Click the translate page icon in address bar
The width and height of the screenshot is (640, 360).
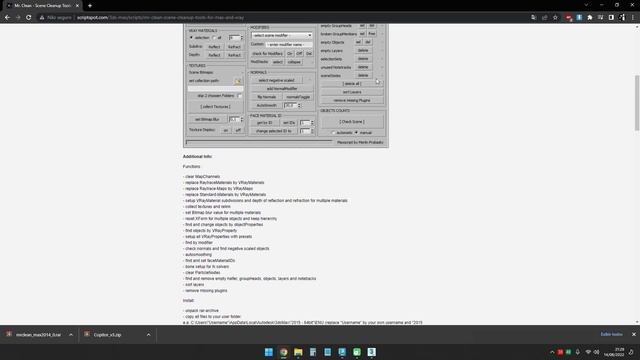click(534, 18)
